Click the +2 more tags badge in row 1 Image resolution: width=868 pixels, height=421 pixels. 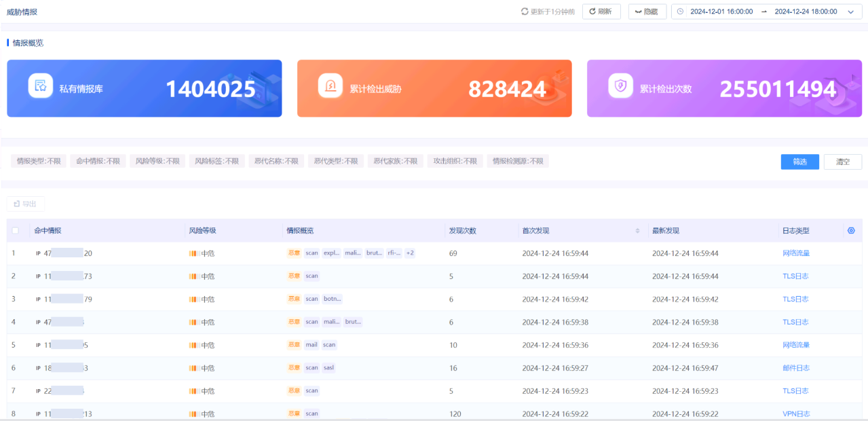pyautogui.click(x=410, y=253)
